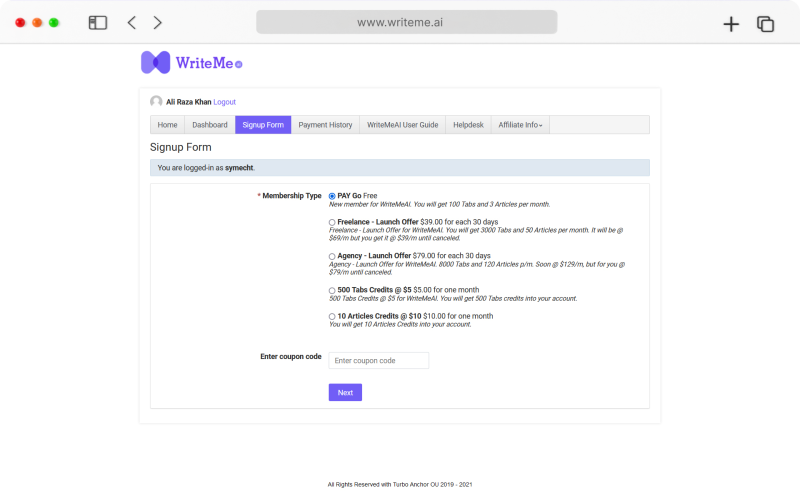Open a new tab with plus icon
Viewport: 800px width, 494px height.
coord(731,23)
